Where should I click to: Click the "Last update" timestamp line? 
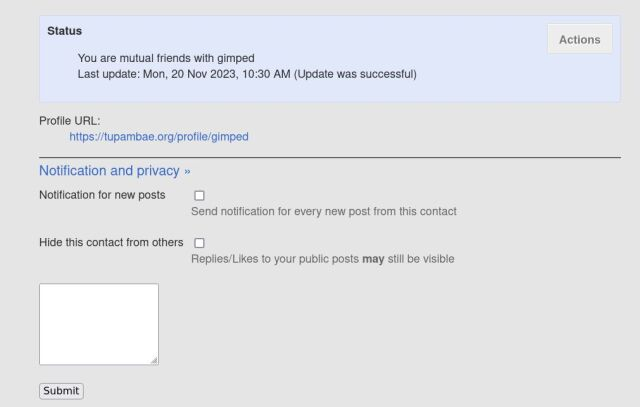point(184,74)
